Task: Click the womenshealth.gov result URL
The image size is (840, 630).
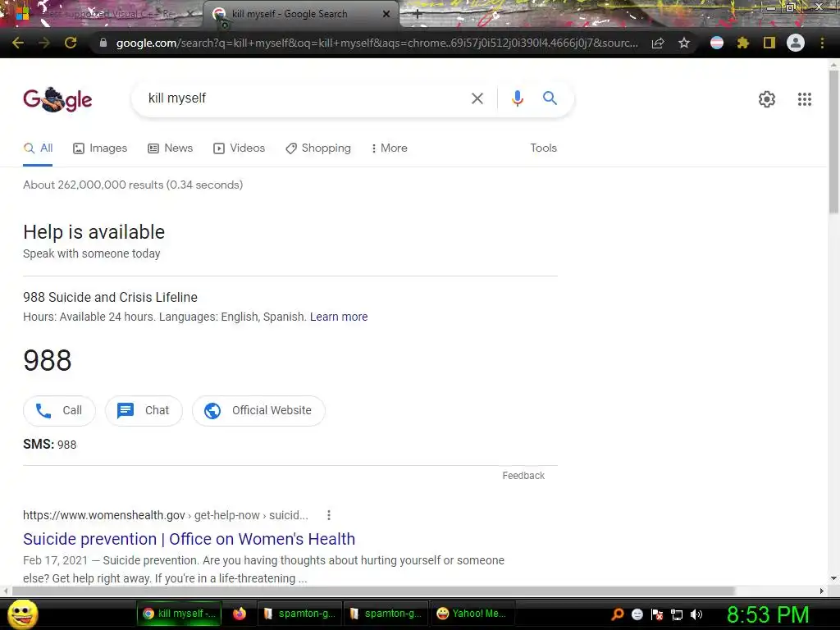Action: (x=166, y=515)
